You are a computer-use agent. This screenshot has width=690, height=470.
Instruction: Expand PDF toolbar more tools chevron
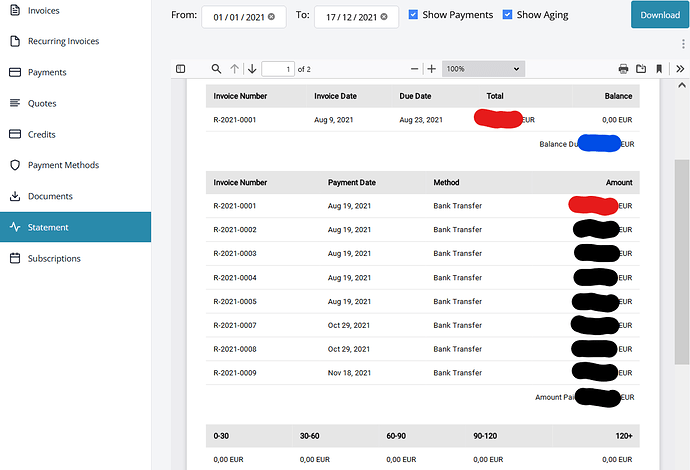(680, 69)
